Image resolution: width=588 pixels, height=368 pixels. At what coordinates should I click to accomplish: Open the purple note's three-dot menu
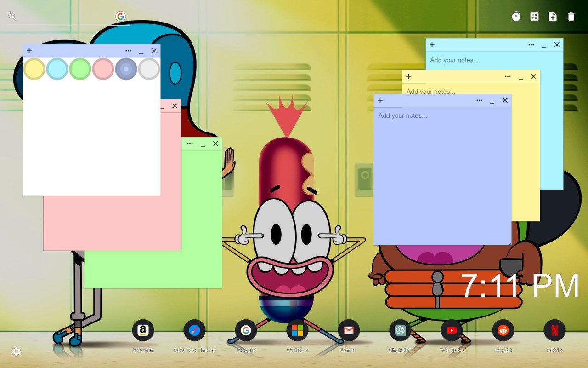click(x=479, y=100)
